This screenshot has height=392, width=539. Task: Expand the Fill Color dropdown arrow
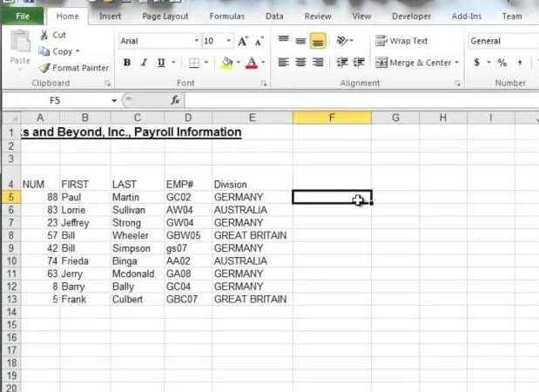tap(239, 63)
